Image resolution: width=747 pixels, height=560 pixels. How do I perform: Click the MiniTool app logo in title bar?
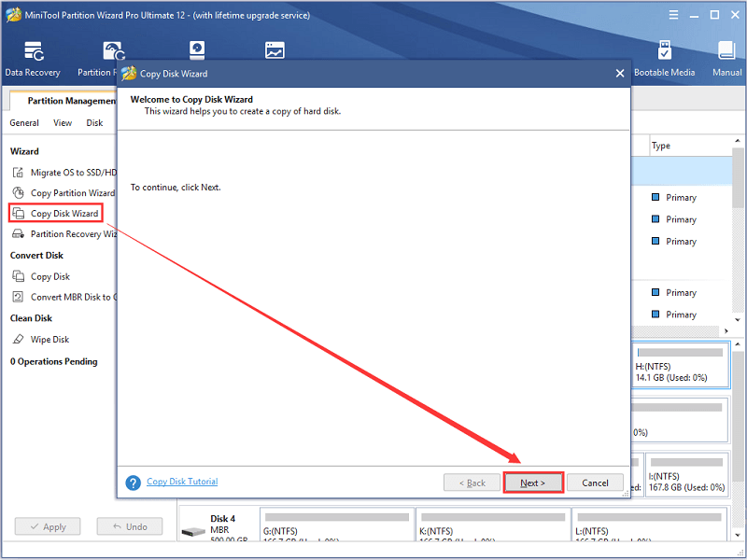pyautogui.click(x=13, y=15)
